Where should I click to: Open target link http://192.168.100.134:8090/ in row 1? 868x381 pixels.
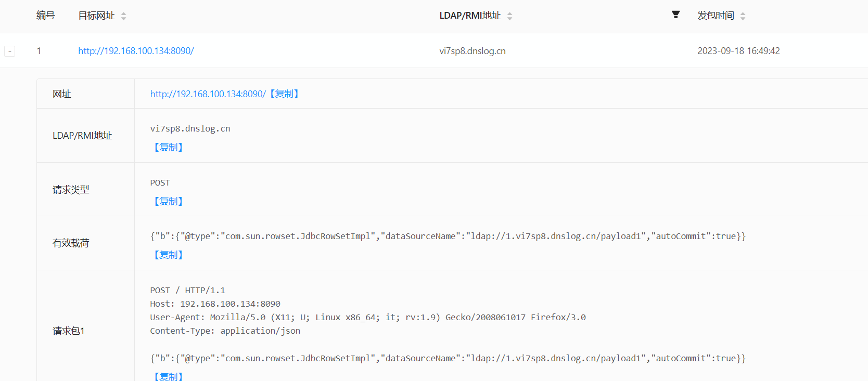click(x=136, y=51)
